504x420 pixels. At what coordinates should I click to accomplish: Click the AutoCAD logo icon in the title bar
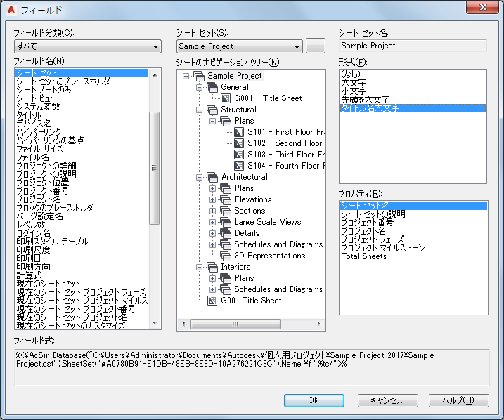pyautogui.click(x=11, y=10)
